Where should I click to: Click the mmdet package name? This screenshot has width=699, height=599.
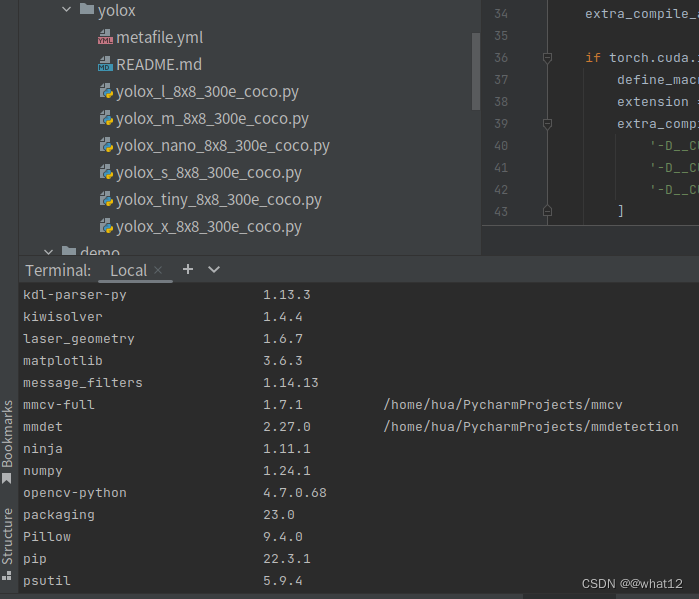(x=43, y=427)
